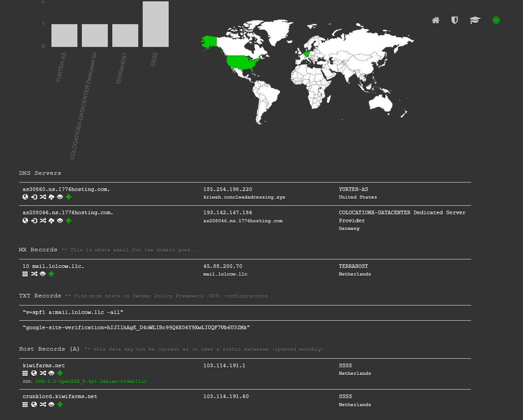
Task: Select IP address 103.114.191.1
Action: click(x=225, y=365)
